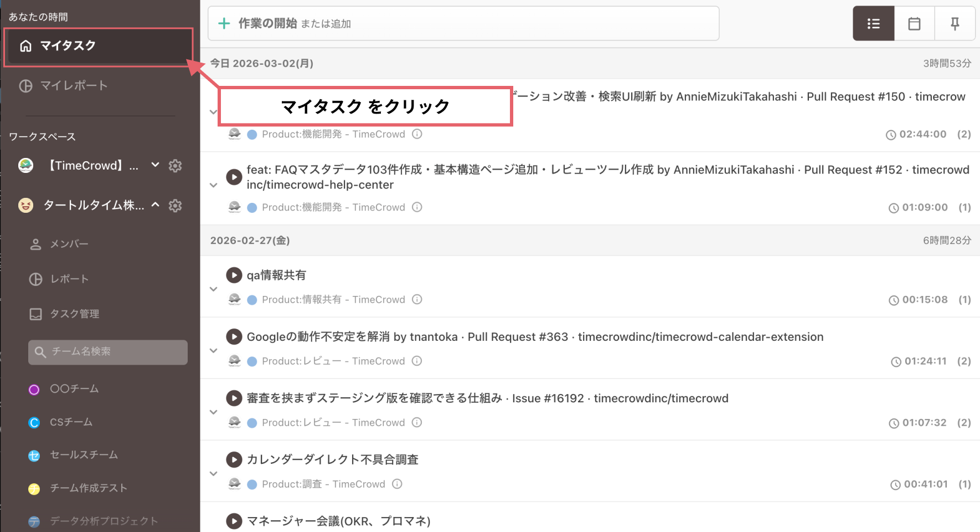Open マイタスク in the sidebar
This screenshot has width=980, height=532.
pyautogui.click(x=68, y=46)
